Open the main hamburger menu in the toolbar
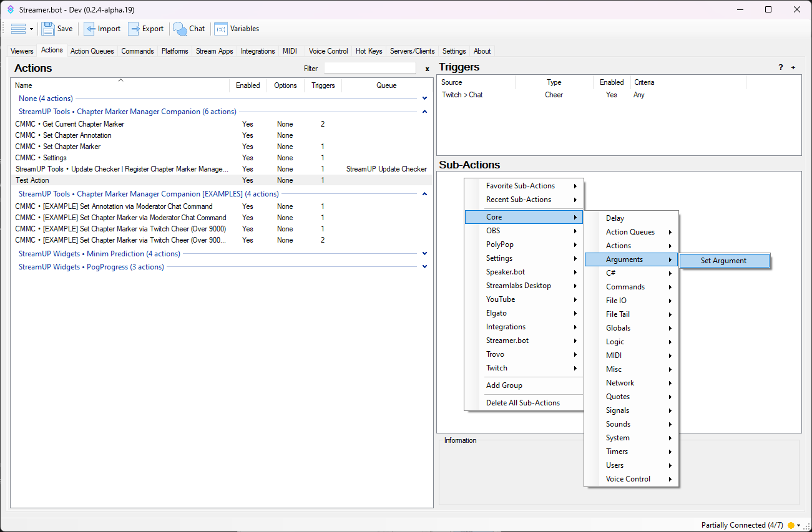The image size is (812, 532). (22, 29)
